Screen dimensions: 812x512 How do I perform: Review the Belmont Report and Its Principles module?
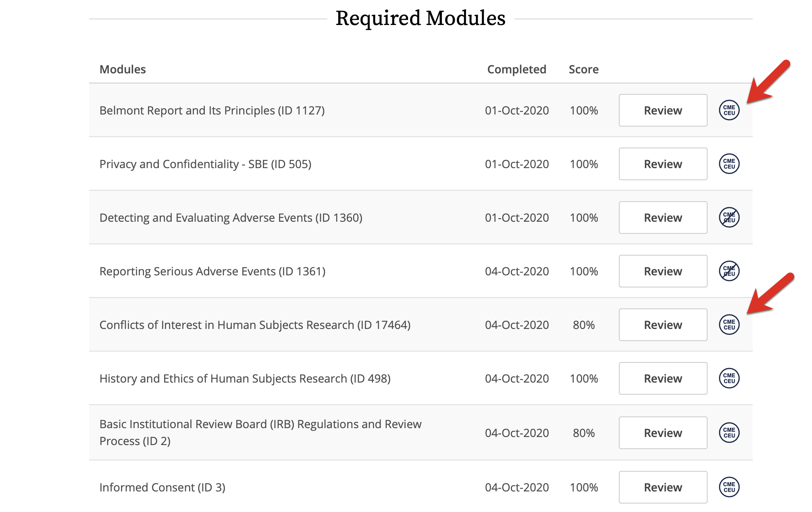tap(663, 110)
